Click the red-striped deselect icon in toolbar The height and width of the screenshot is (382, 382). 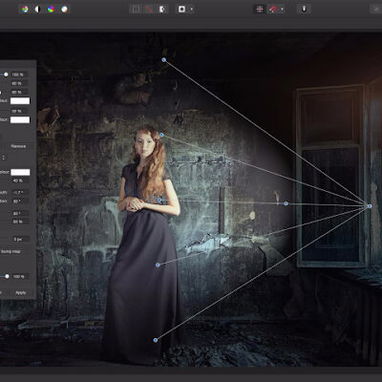point(149,9)
